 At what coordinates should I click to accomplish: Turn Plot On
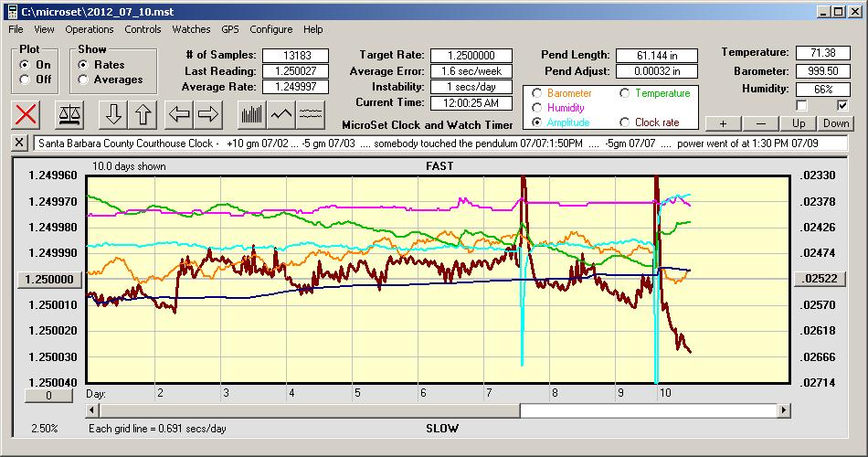pos(25,65)
